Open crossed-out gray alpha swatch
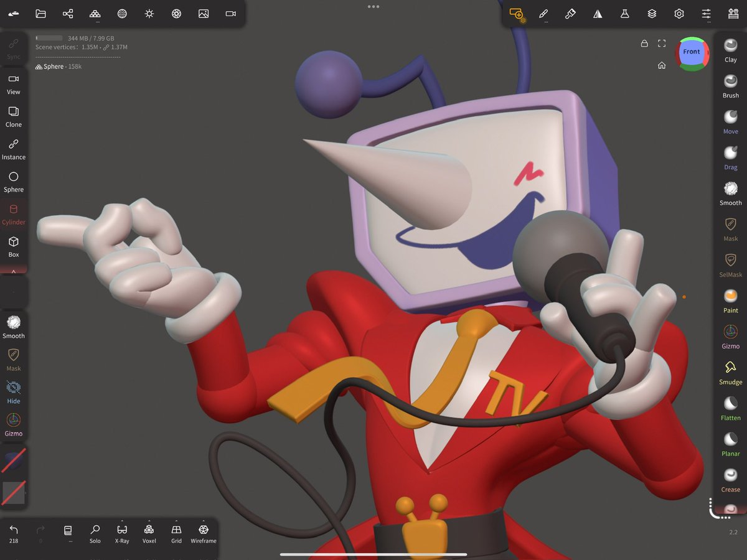 (x=14, y=492)
